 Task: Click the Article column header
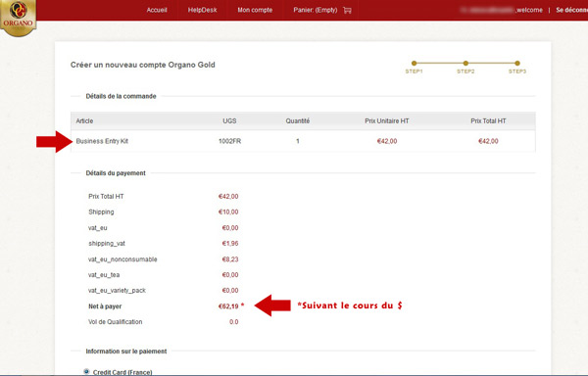pyautogui.click(x=84, y=121)
